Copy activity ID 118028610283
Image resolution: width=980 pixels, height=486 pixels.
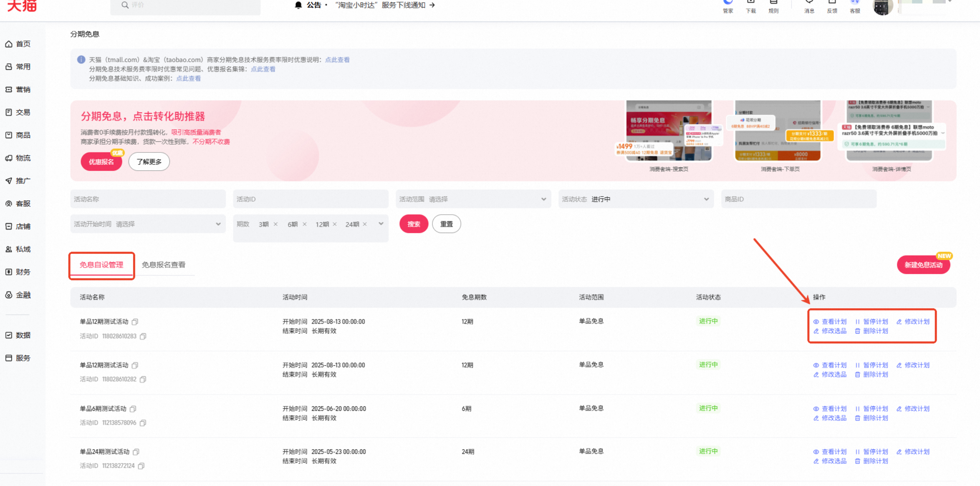[143, 336]
